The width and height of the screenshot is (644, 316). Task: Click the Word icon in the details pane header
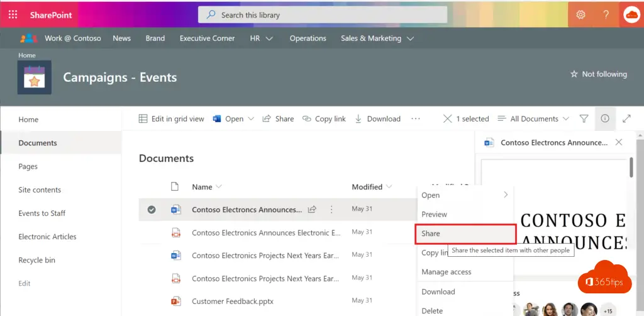489,143
